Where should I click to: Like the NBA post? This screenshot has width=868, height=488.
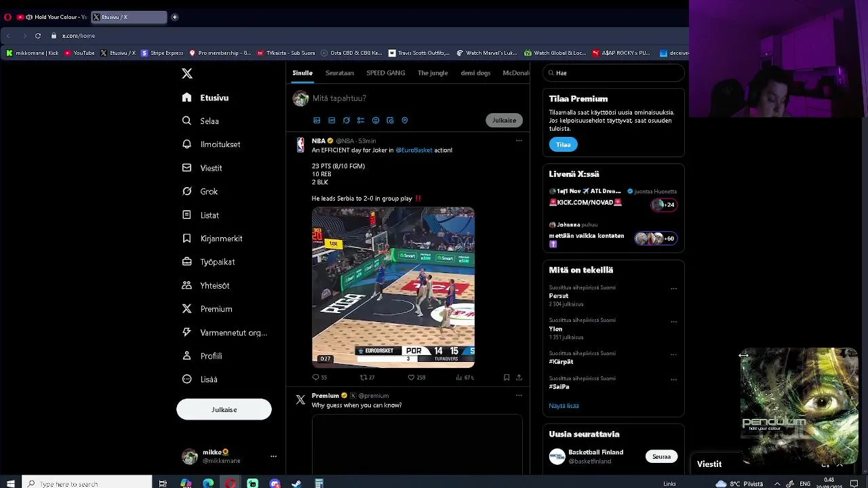[x=416, y=378]
